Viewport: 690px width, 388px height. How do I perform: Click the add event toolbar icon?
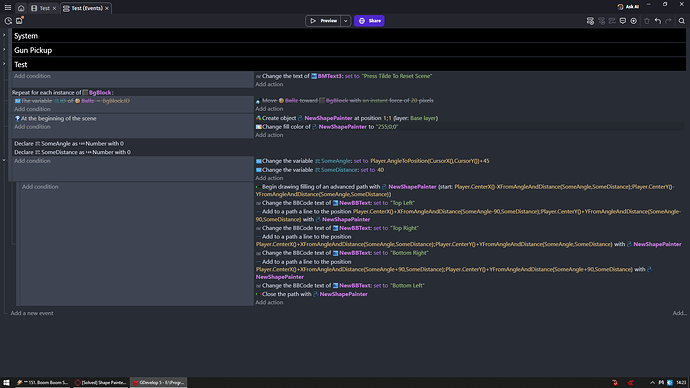(590, 21)
